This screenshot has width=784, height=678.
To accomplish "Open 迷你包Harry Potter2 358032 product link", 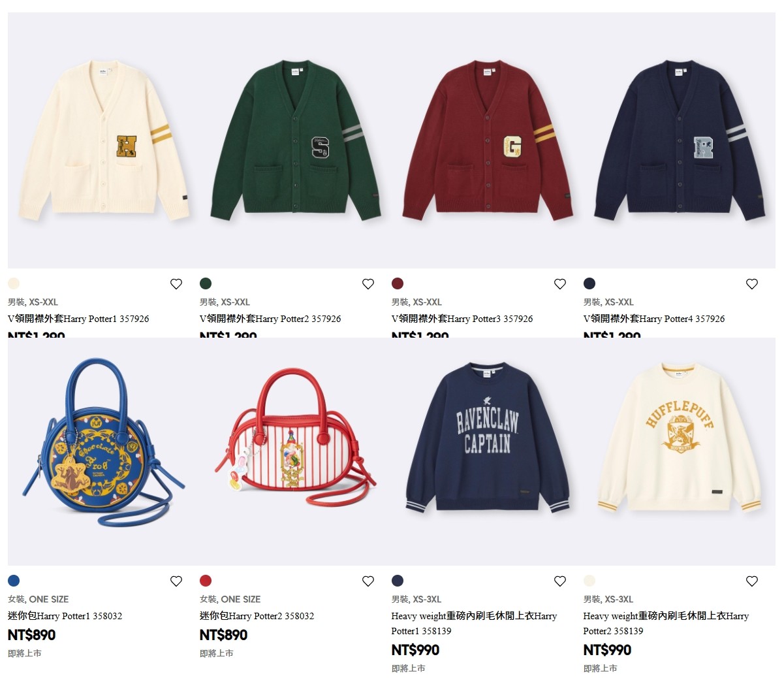I will (x=257, y=616).
